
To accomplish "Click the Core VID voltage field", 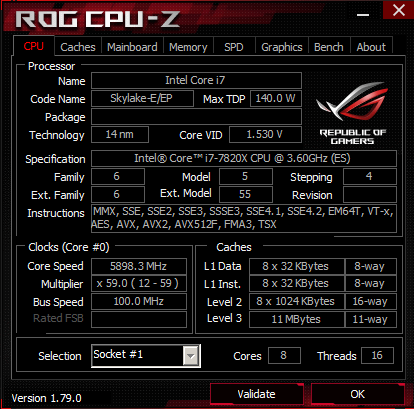I will 265,135.
